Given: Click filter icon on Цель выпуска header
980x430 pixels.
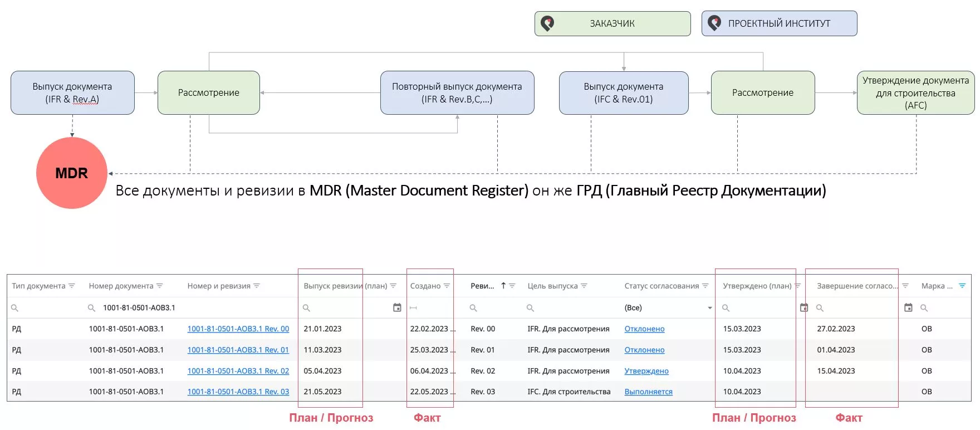Looking at the screenshot, I should [584, 286].
